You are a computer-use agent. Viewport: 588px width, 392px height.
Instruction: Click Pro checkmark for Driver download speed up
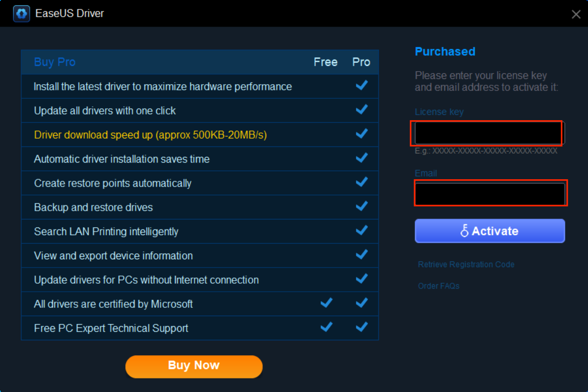pos(361,134)
